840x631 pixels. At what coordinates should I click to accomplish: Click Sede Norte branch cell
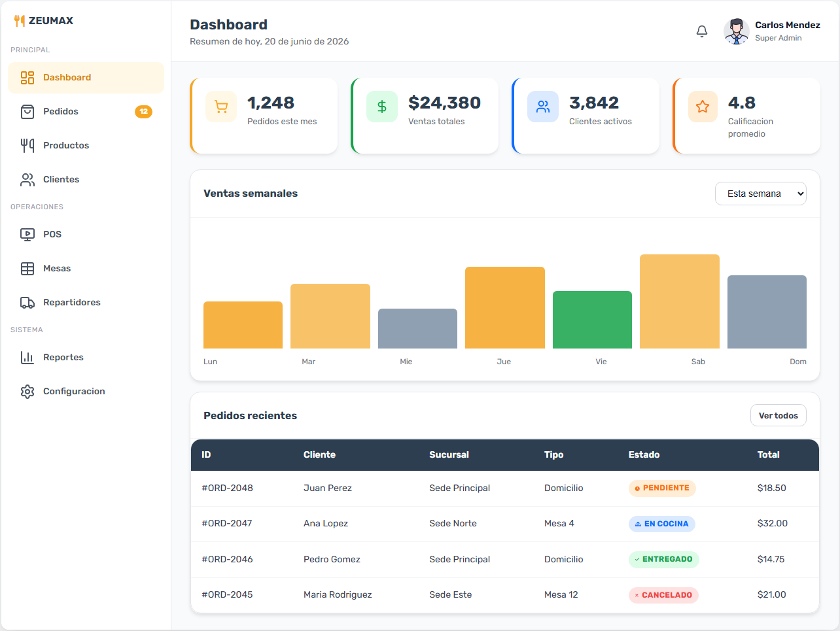tap(453, 524)
